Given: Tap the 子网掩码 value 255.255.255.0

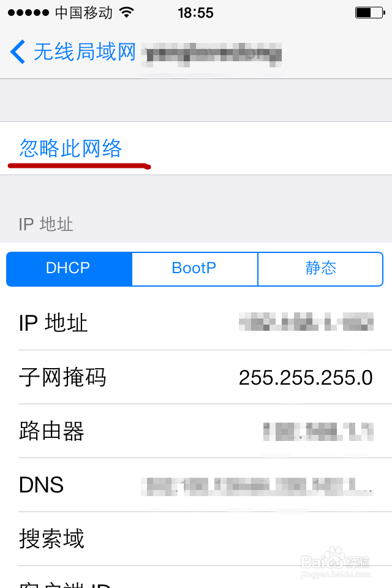Looking at the screenshot, I should (306, 377).
